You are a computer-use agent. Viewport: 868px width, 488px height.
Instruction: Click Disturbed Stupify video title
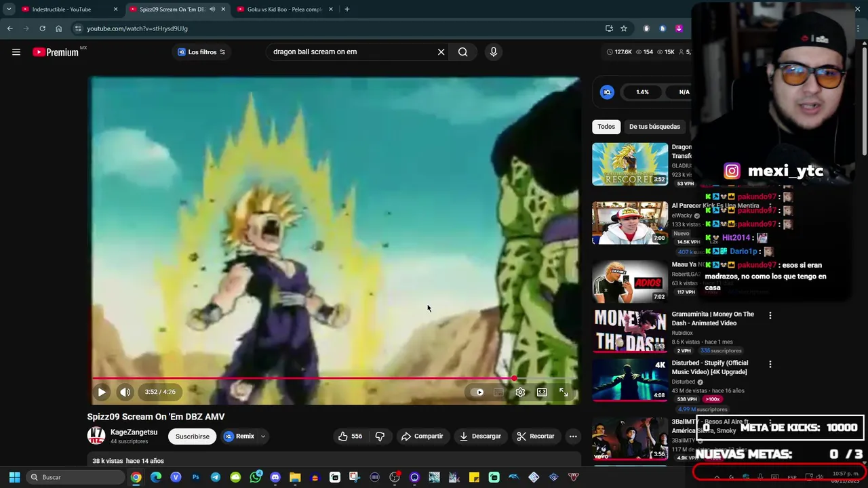coord(709,367)
